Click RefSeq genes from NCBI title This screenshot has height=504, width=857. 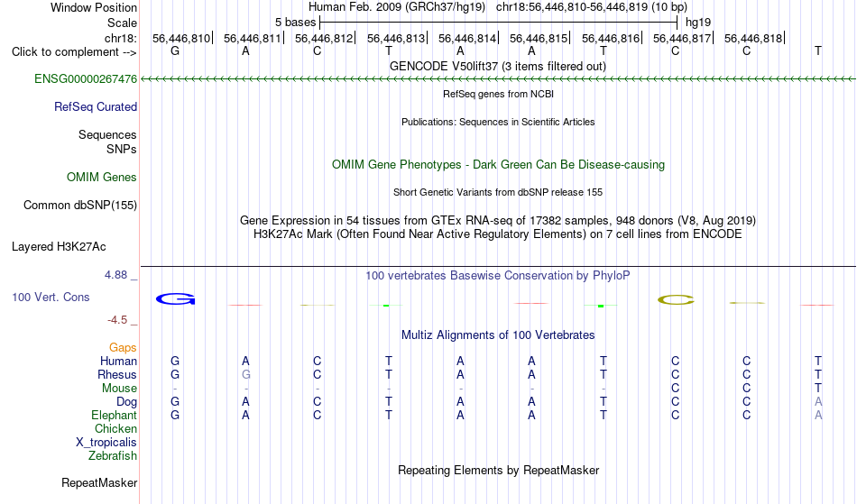498,94
